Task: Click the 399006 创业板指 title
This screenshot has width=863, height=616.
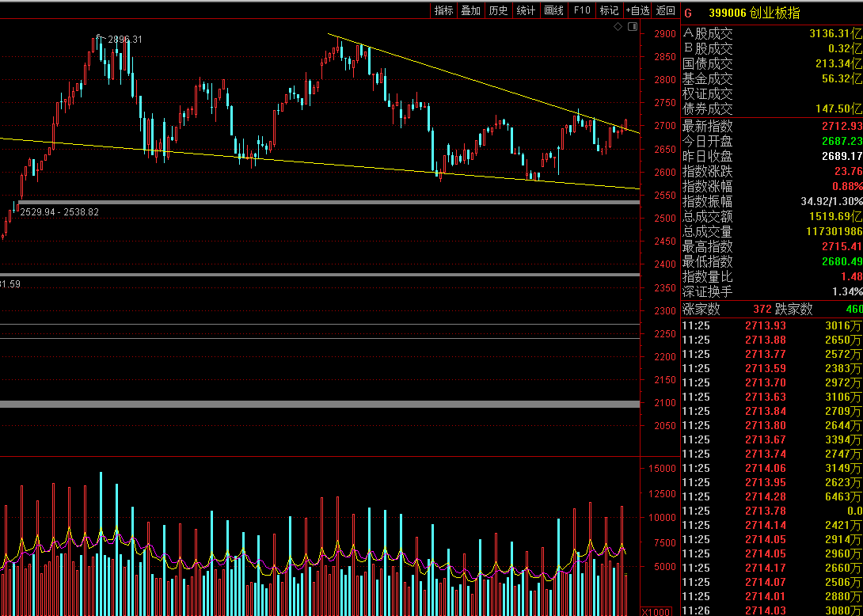Action: click(754, 13)
